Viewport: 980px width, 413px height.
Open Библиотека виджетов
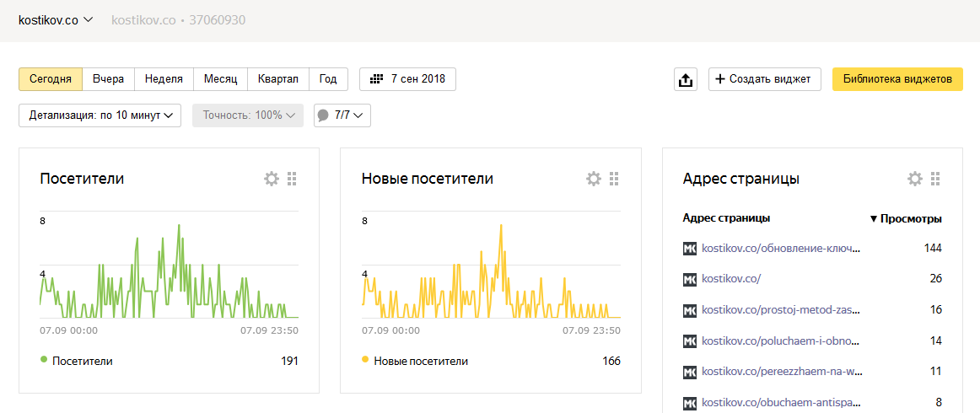[897, 79]
